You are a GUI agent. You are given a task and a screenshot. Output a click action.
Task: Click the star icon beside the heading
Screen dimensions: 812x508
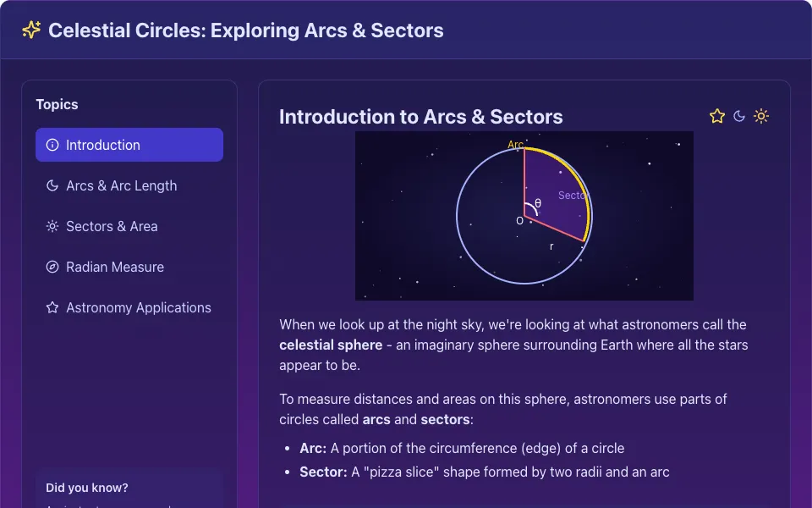(x=717, y=116)
